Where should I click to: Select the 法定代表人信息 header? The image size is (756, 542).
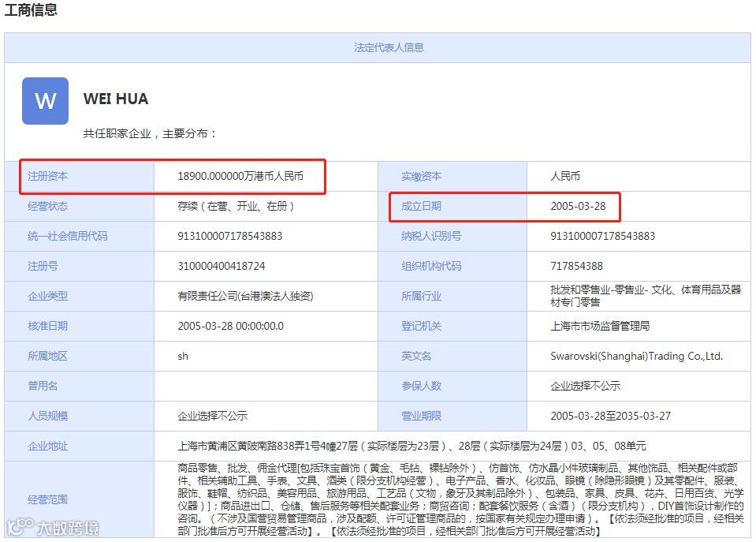click(x=389, y=47)
